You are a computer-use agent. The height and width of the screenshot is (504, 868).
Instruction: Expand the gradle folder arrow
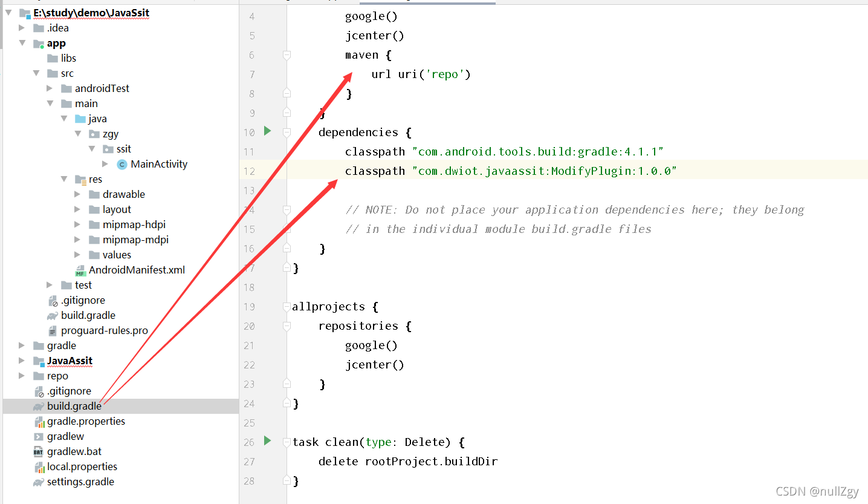[22, 345]
